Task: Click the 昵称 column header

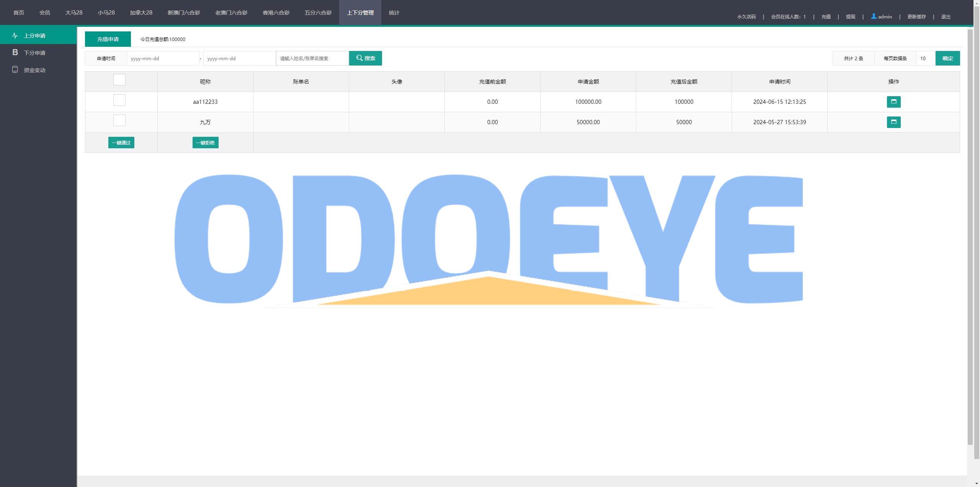Action: [205, 82]
